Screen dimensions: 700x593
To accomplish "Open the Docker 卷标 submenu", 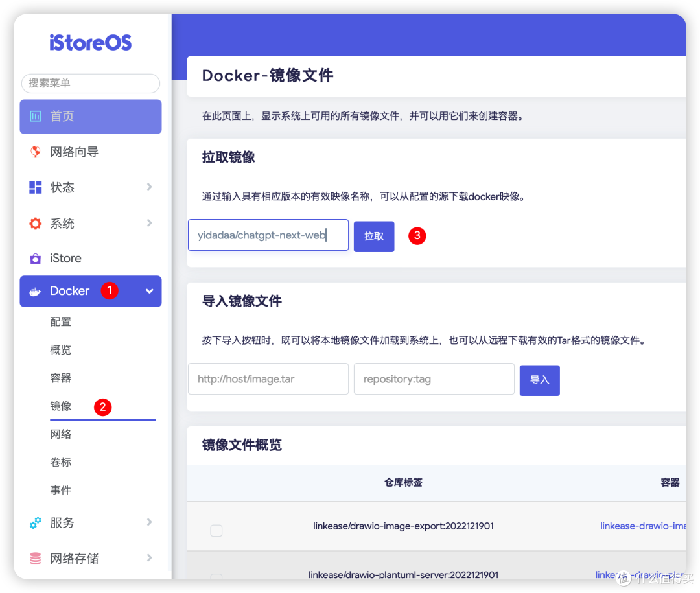I will [x=61, y=463].
